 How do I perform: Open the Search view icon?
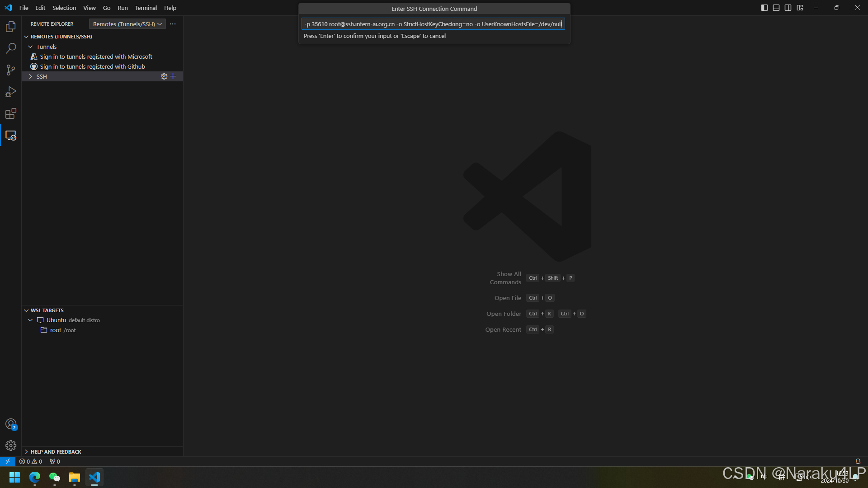(x=11, y=48)
